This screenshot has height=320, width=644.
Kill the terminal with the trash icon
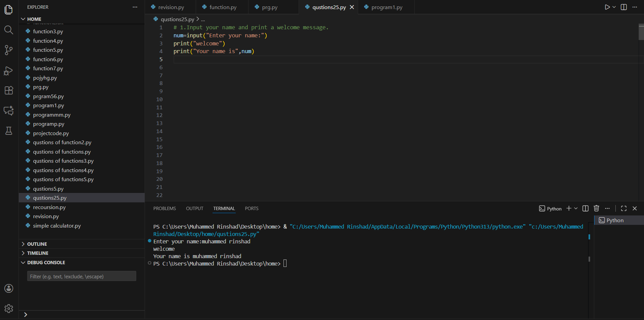click(596, 208)
